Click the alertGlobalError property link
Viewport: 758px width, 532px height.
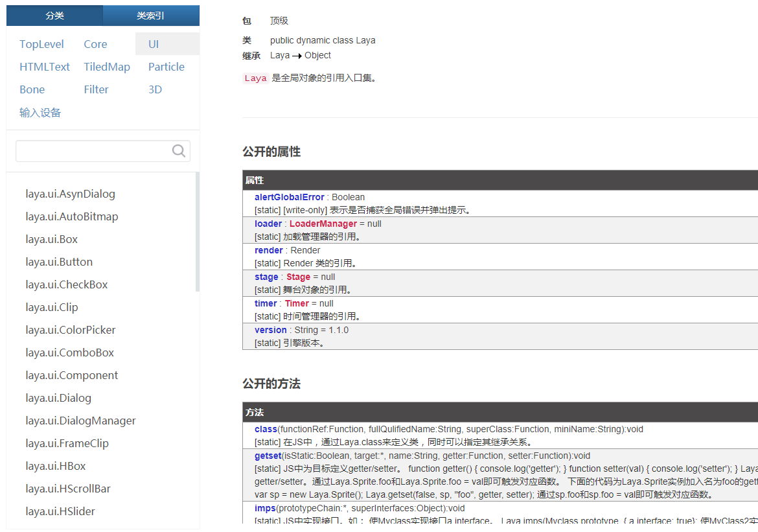pos(289,198)
